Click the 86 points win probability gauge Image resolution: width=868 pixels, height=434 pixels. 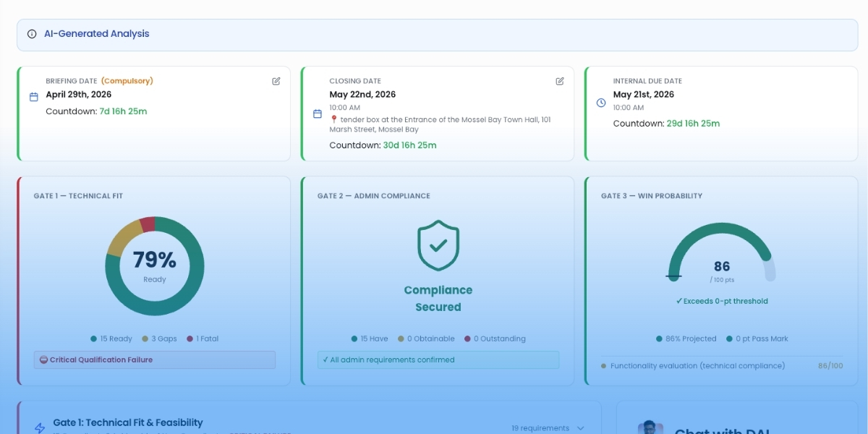coord(722,253)
